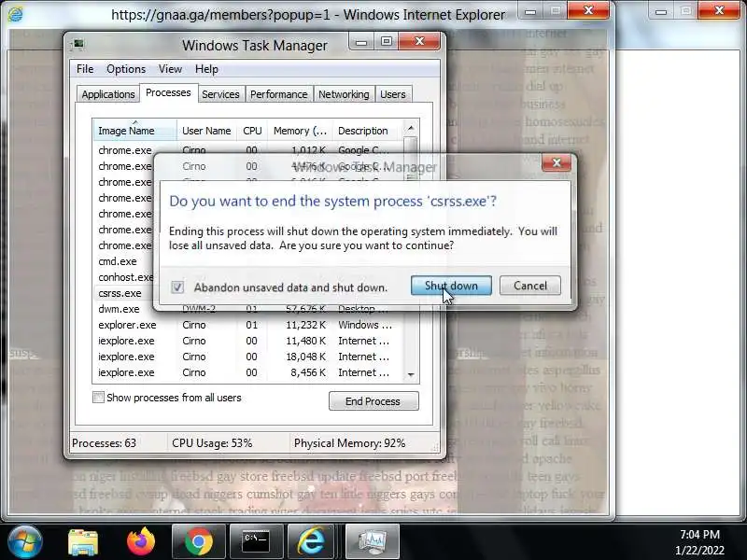This screenshot has height=560, width=747.
Task: Switch to Task Manager in the taskbar
Action: click(x=372, y=541)
